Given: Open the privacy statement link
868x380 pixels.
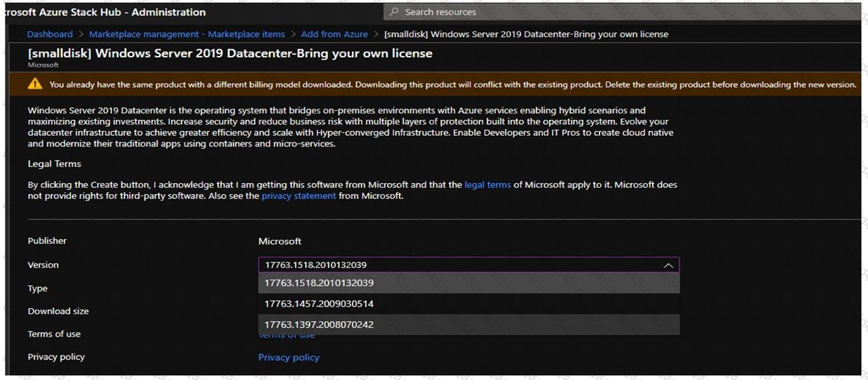Looking at the screenshot, I should point(299,196).
